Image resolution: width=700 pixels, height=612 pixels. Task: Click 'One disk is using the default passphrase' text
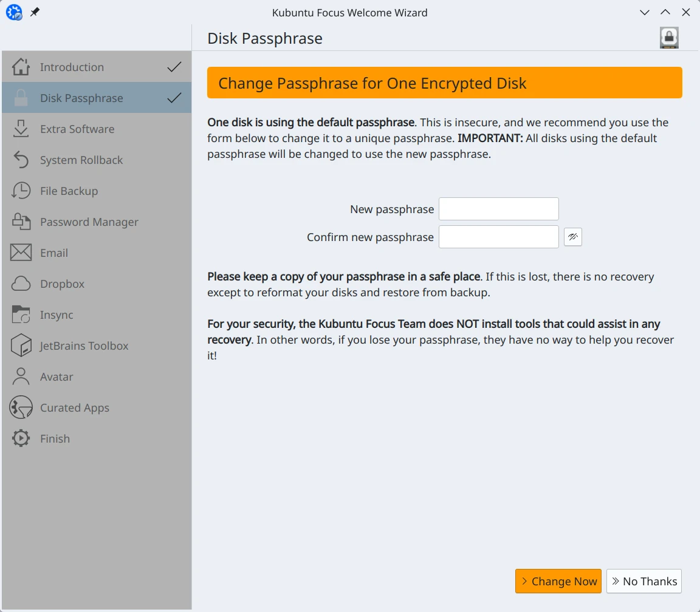(311, 122)
